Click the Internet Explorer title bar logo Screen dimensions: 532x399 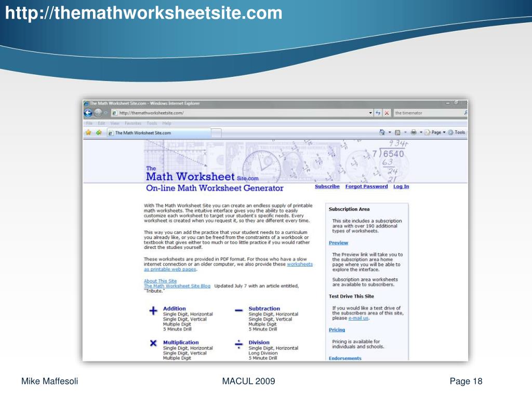[86, 103]
